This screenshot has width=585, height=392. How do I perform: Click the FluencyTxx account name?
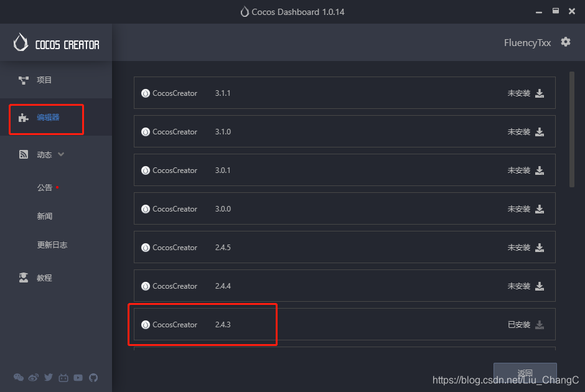coord(527,43)
